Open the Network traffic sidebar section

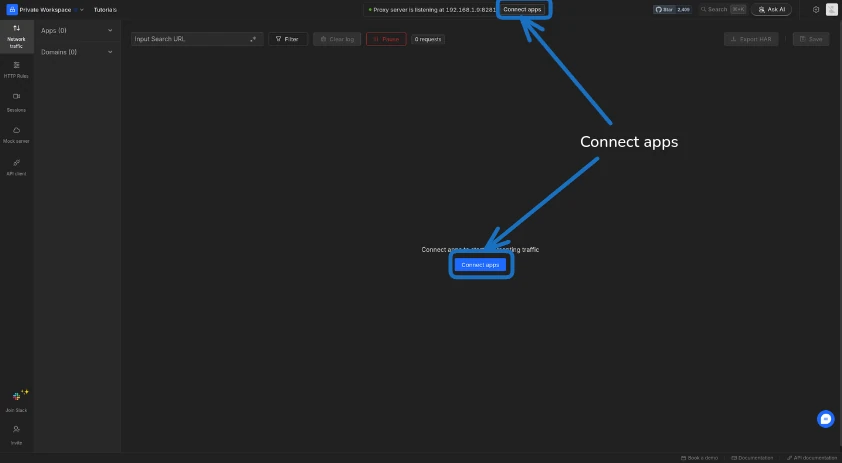pos(16,37)
